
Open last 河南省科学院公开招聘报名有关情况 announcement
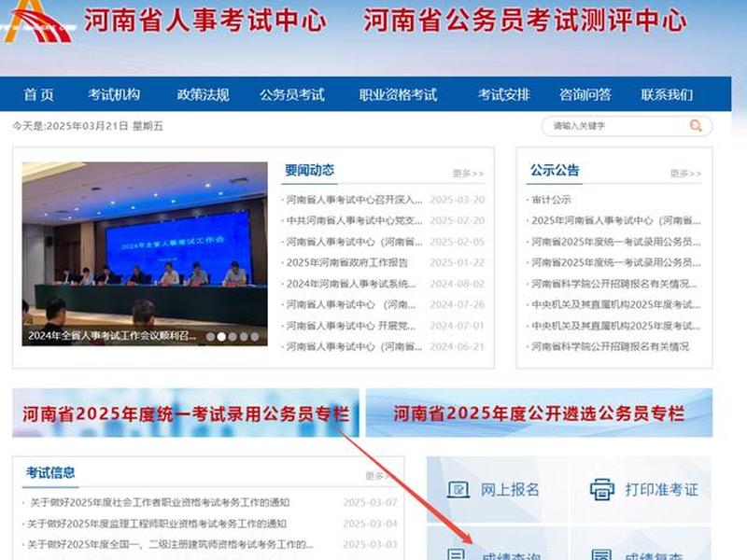point(611,347)
